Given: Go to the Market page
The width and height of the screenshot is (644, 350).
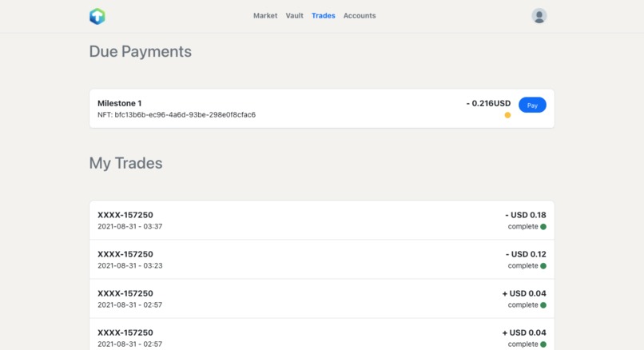Looking at the screenshot, I should [x=265, y=16].
